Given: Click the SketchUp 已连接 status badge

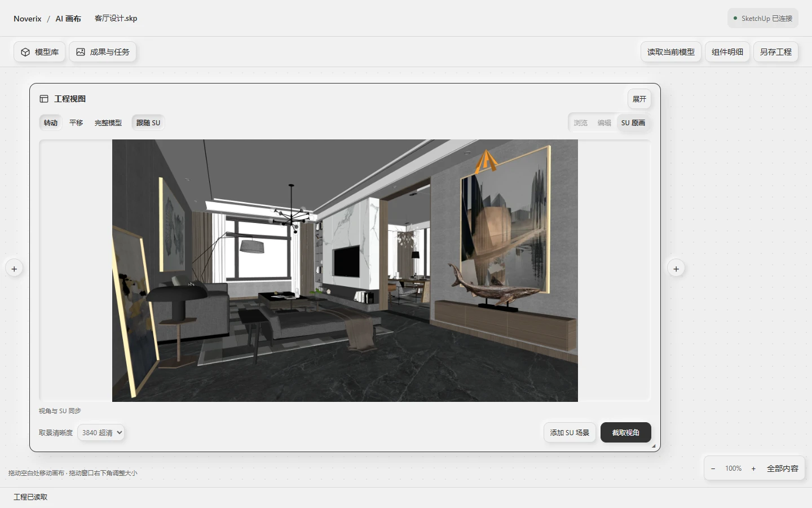Looking at the screenshot, I should [x=763, y=18].
